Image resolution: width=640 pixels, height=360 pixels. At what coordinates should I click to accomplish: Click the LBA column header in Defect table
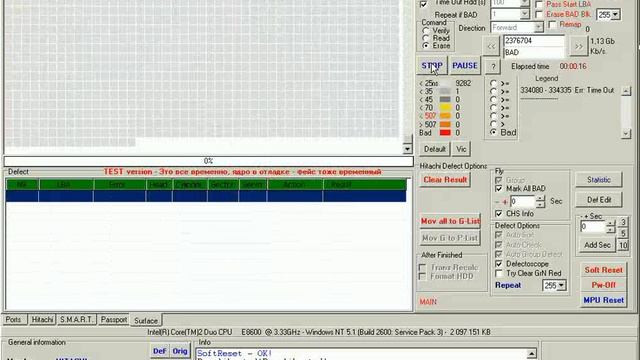[x=66, y=185]
